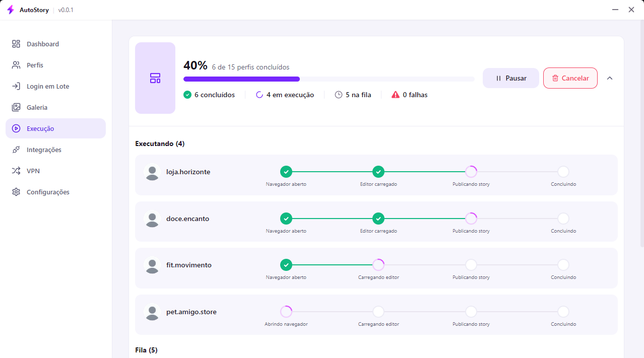
Task: Click the 'Fila (5)' heading
Action: coord(147,349)
